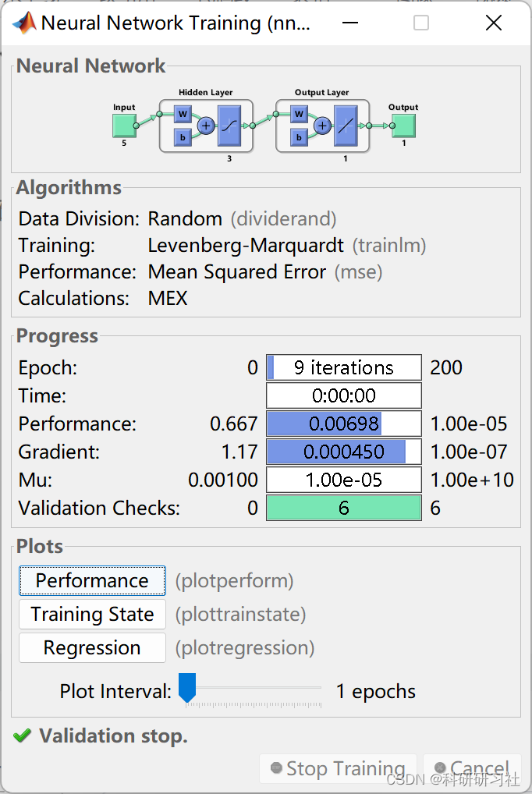Click the (trainlm) text
Screen dimensions: 532x794
[x=389, y=246]
